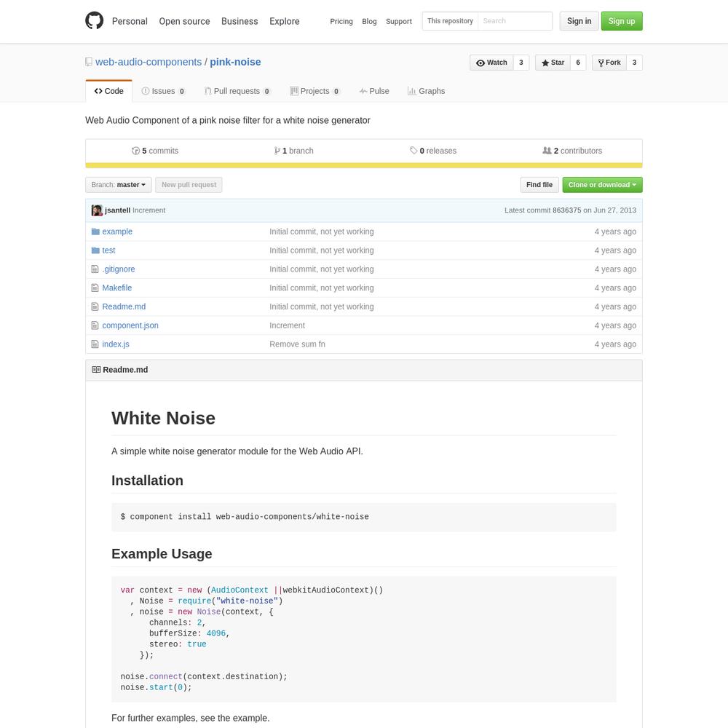Click the repository book icon beside web-audio-components
This screenshot has width=728, height=728.
click(89, 62)
